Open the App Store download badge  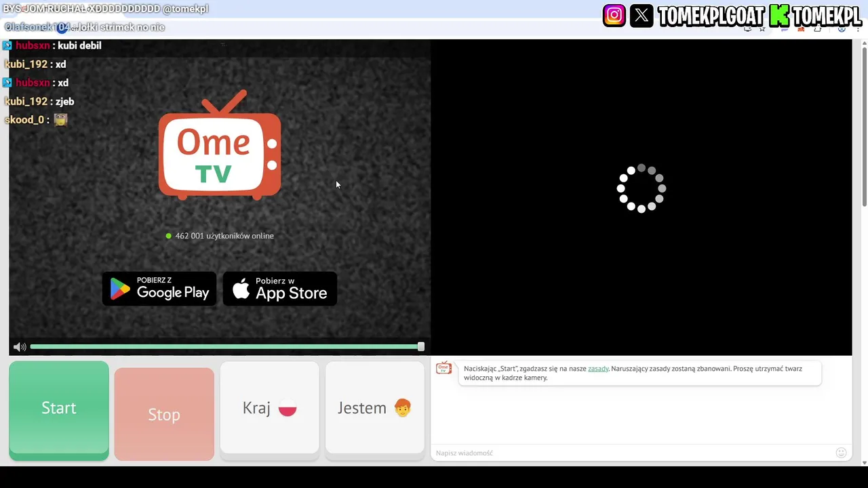point(280,289)
